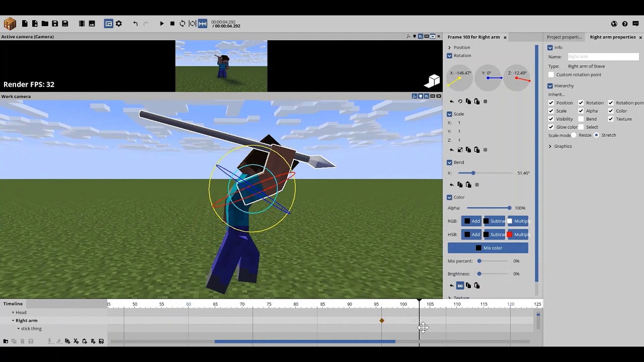Toggle the Bend section checkbox
This screenshot has height=362, width=644.
(x=450, y=162)
